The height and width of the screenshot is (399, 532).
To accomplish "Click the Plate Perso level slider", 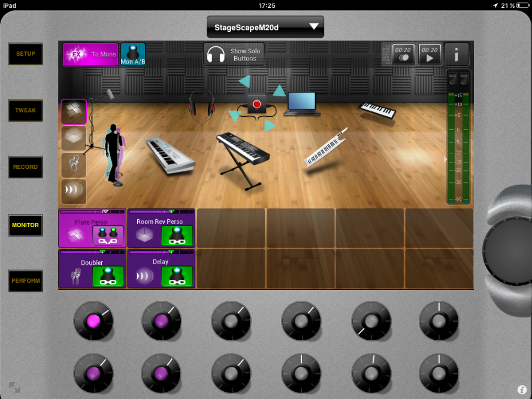I will pos(92,211).
